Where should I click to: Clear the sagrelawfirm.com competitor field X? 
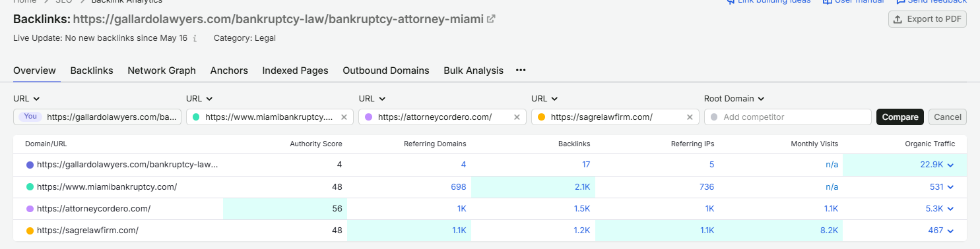690,117
